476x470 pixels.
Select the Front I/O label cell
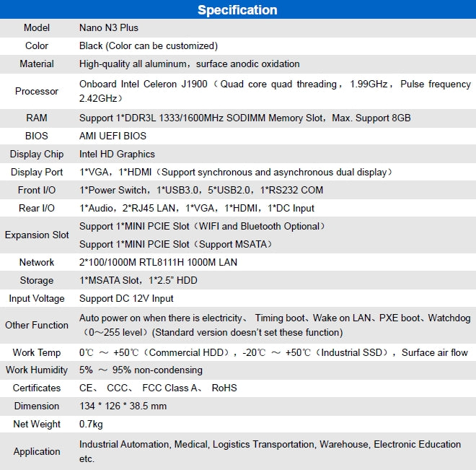(x=37, y=190)
